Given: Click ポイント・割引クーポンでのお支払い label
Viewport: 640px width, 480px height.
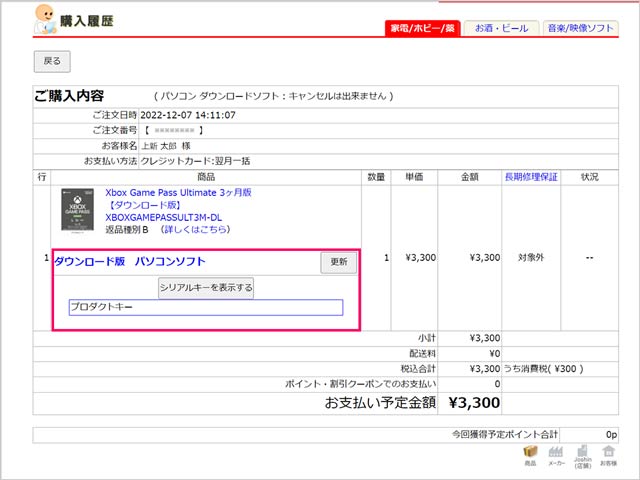Looking at the screenshot, I should click(360, 384).
